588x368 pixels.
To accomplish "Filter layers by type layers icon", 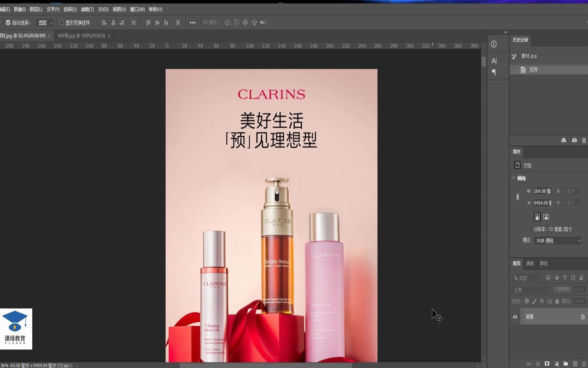I will click(x=565, y=278).
